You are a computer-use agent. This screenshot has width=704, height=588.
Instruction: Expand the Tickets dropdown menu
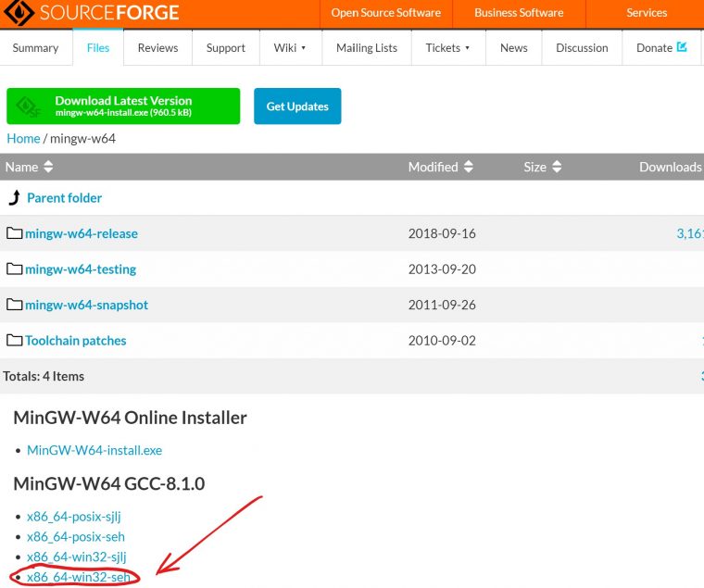coord(467,48)
